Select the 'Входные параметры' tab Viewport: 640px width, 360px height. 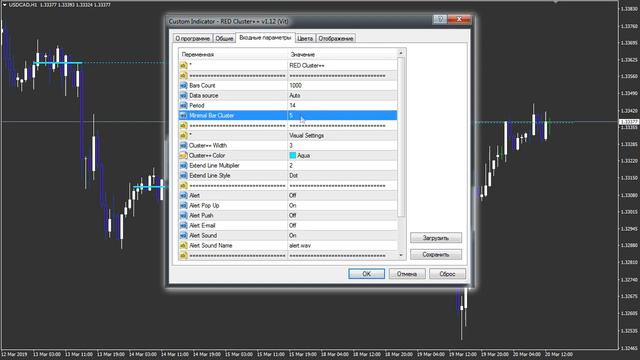[x=265, y=38]
